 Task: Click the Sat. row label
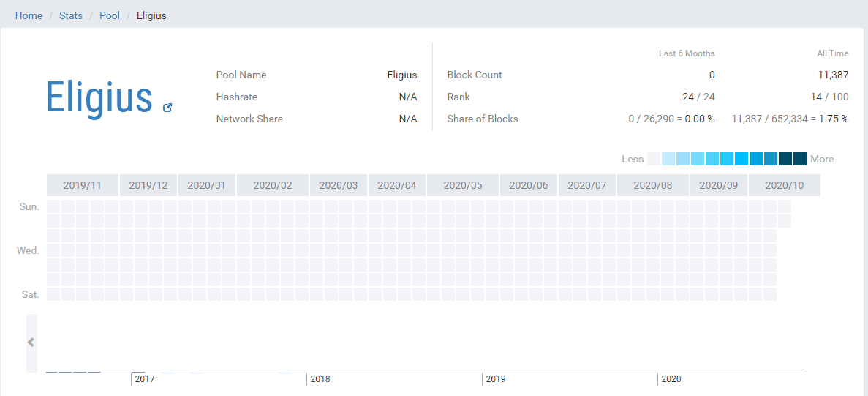pos(31,294)
